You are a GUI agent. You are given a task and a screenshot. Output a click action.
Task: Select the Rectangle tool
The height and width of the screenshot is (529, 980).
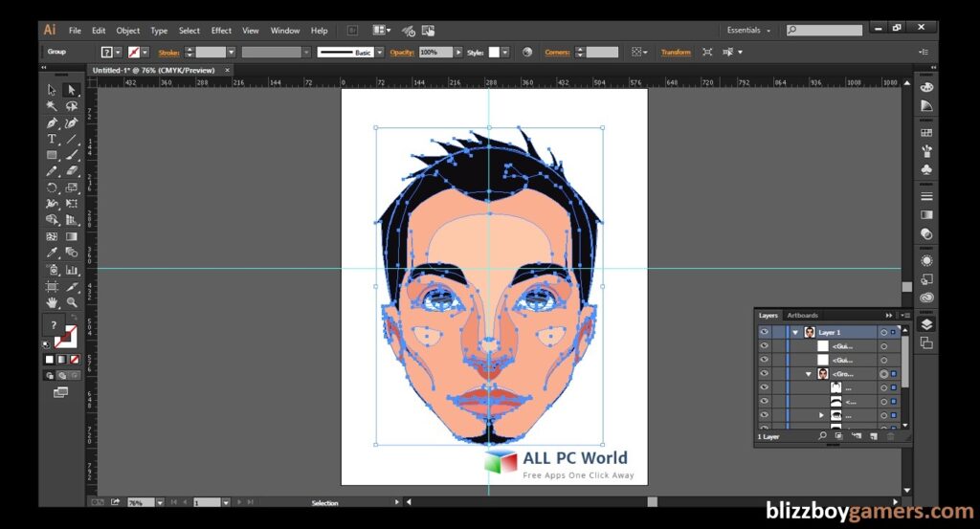coord(52,155)
